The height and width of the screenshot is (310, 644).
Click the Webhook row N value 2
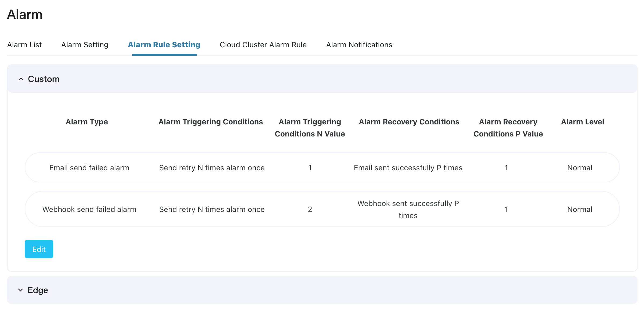click(x=310, y=209)
